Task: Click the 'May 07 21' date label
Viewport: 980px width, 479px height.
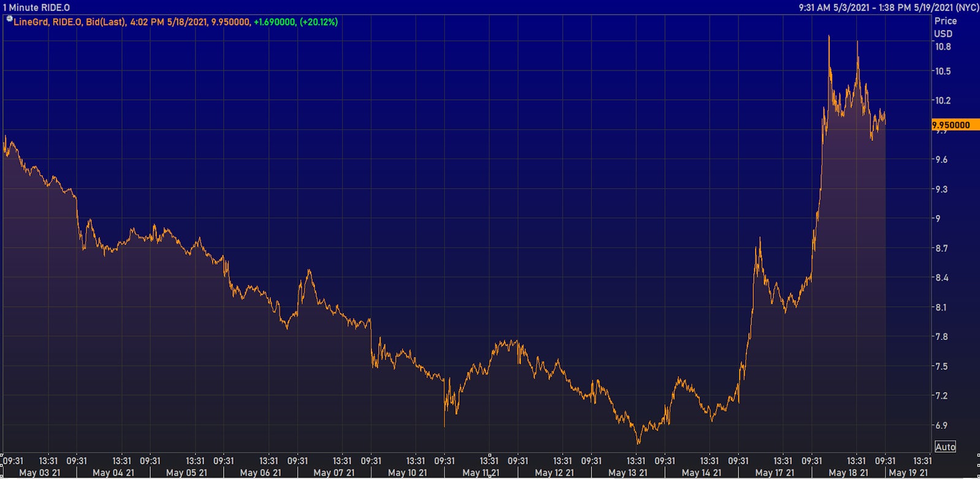Action: coord(334,473)
